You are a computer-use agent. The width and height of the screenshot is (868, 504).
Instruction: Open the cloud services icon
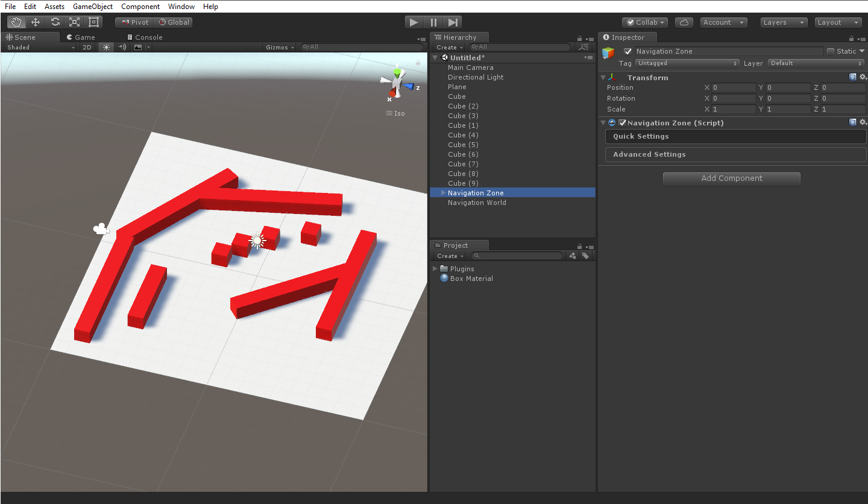684,22
